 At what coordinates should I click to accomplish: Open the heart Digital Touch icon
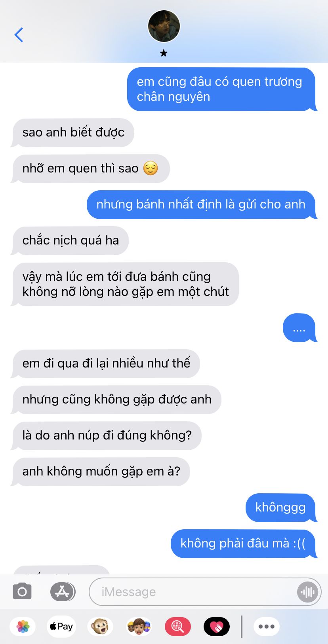pyautogui.click(x=216, y=627)
